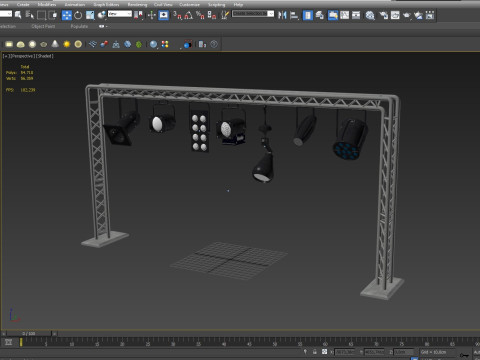Click Render in the Cloud icon
The image size is (480, 360).
pos(418,15)
